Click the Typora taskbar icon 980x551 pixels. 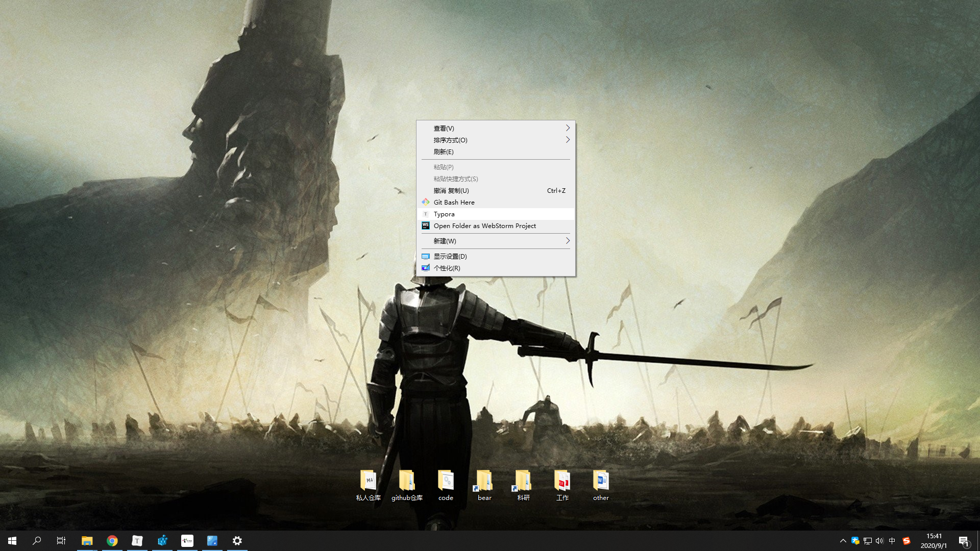[137, 541]
